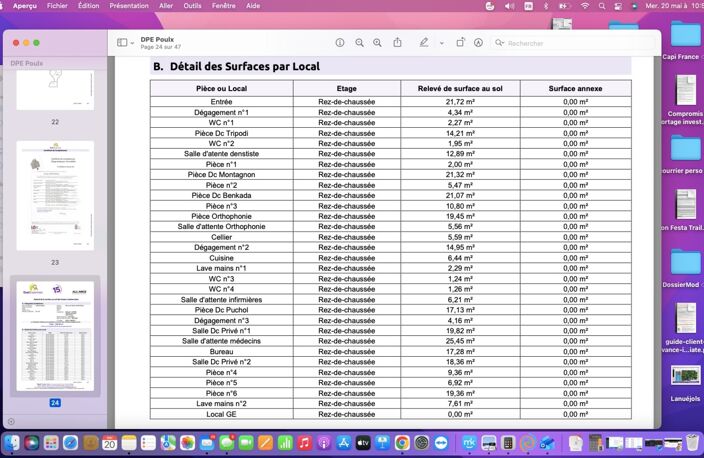Open Google Chrome from the Dock
The width and height of the screenshot is (704, 458).
(x=402, y=443)
